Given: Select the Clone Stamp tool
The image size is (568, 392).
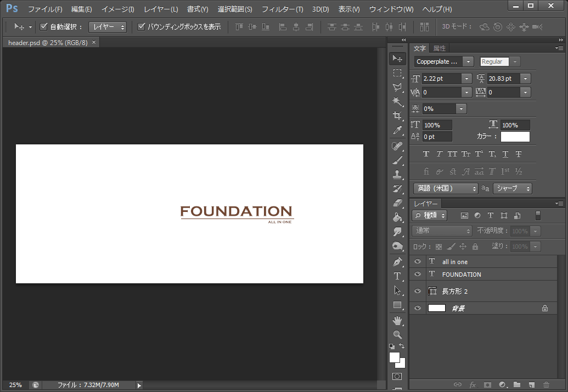Looking at the screenshot, I should coord(397,175).
